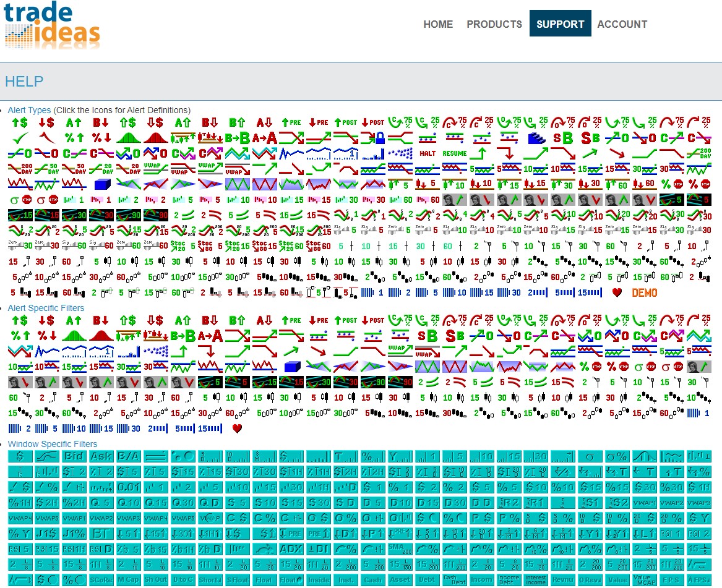
Task: Click the HALT alert icon
Action: click(428, 153)
